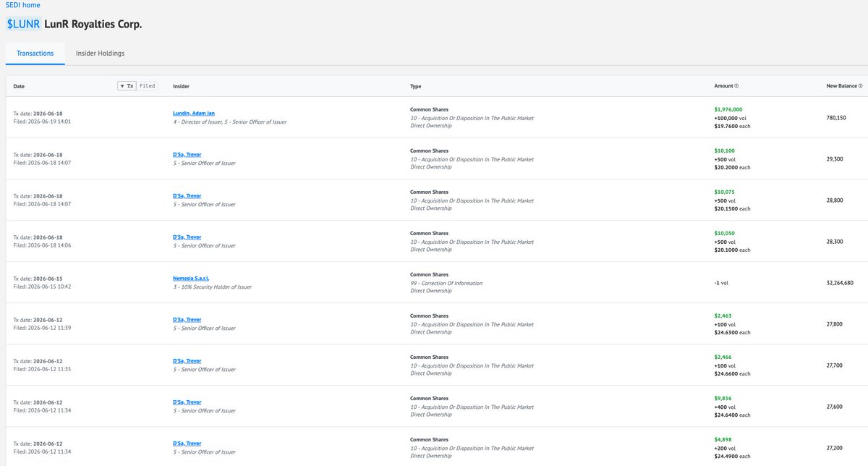868x466 pixels.
Task: Select the $9,856 amount value
Action: 723,399
